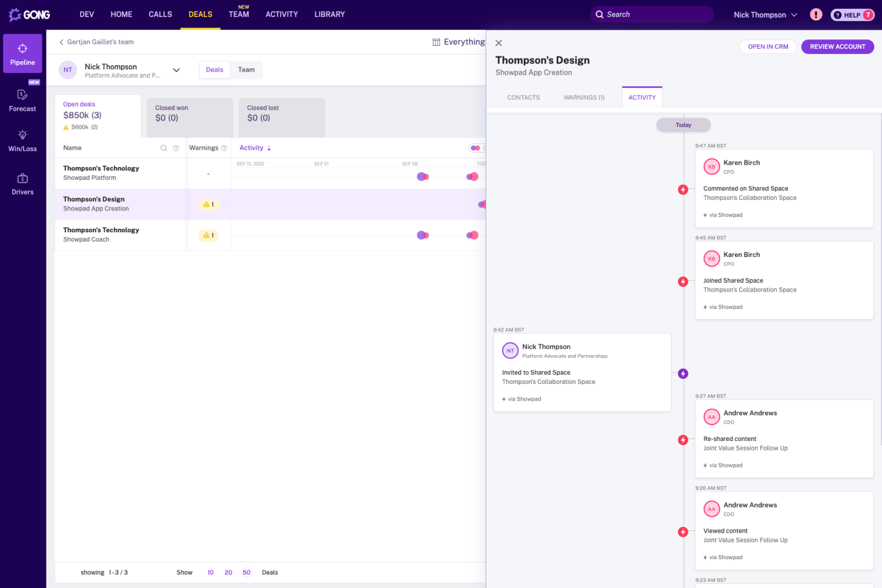The height and width of the screenshot is (588, 882).
Task: Open the Win/Loss lightbulb icon
Action: 22,135
